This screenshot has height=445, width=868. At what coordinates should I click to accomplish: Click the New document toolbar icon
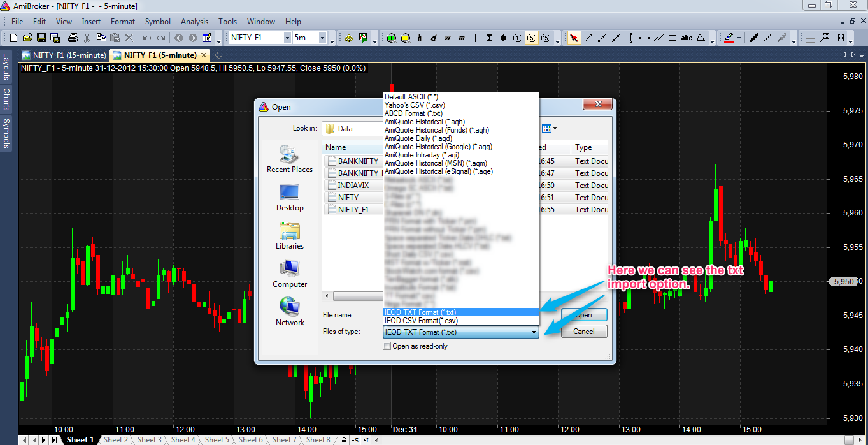pos(15,38)
